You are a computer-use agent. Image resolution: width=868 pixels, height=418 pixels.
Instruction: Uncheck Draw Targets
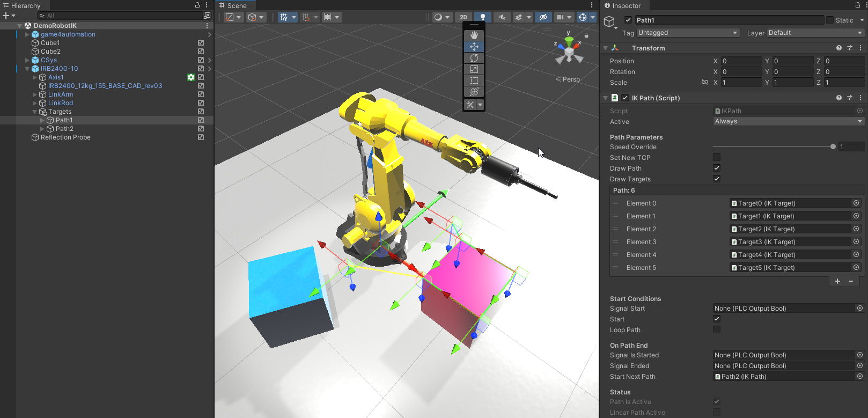(x=717, y=179)
